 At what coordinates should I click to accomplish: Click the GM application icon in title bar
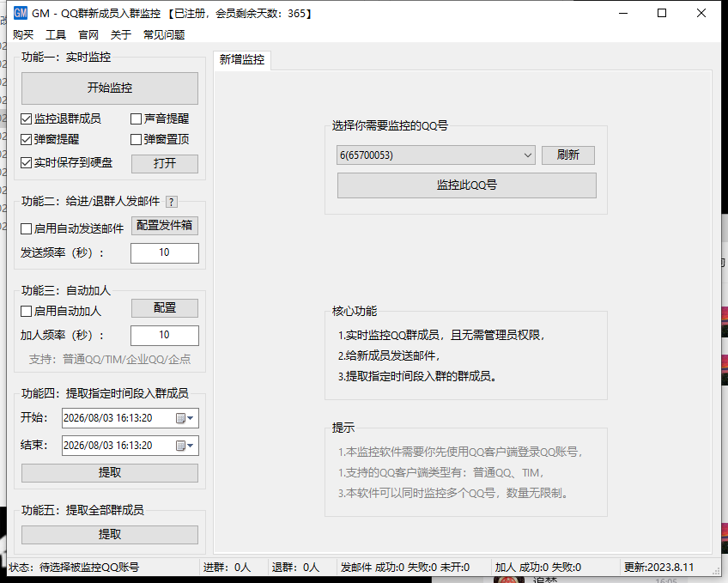tap(21, 13)
